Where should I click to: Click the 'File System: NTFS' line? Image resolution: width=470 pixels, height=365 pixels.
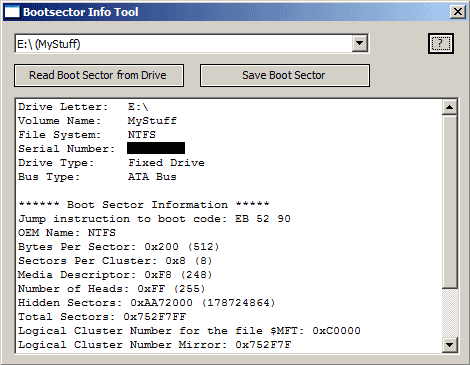[87, 135]
